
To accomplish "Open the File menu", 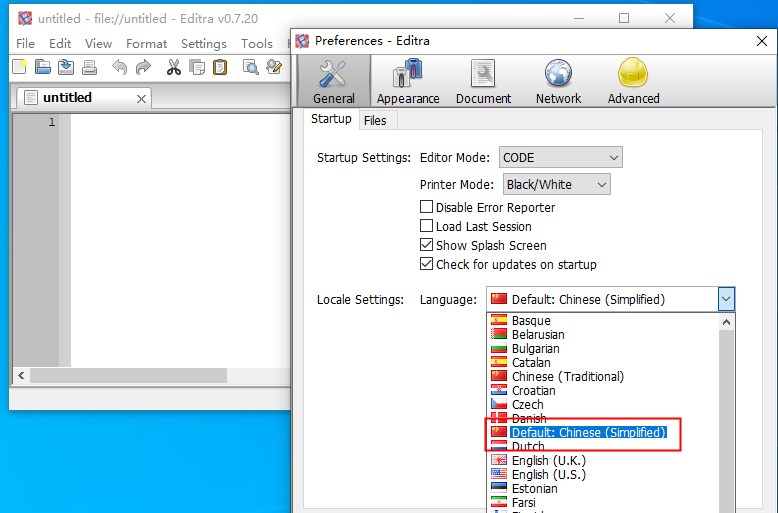I will point(25,44).
